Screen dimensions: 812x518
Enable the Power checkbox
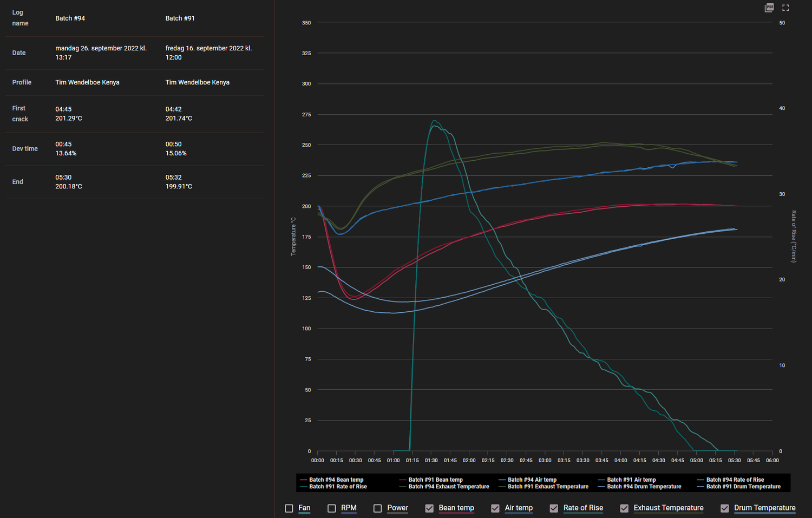377,508
